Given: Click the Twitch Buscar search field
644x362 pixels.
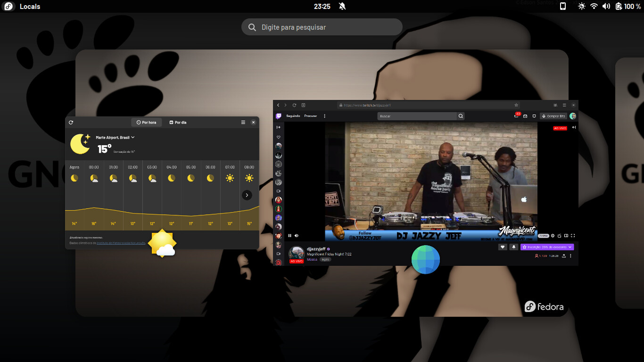Looking at the screenshot, I should pyautogui.click(x=417, y=116).
